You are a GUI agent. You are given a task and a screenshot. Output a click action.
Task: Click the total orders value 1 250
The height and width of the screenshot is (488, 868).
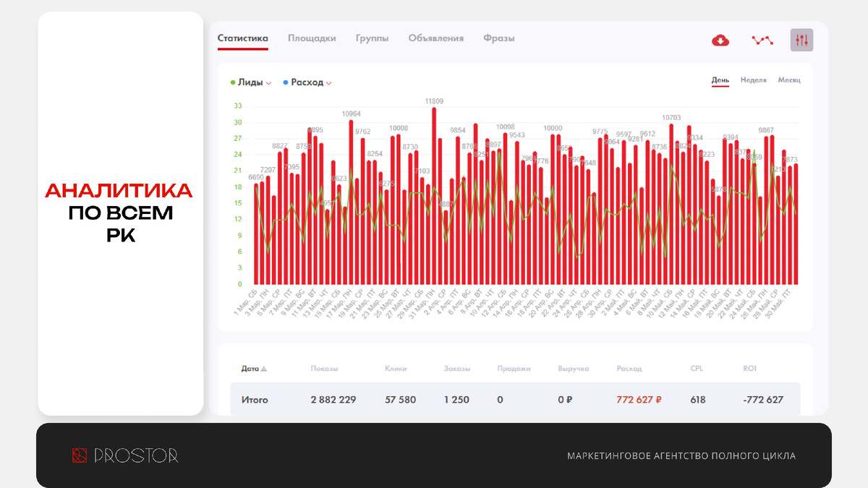(x=456, y=400)
